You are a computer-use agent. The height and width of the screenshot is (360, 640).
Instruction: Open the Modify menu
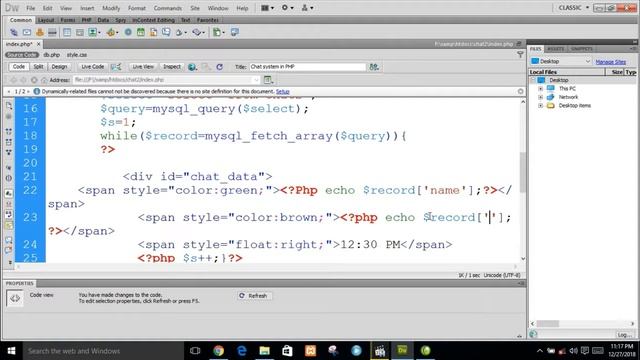click(111, 8)
